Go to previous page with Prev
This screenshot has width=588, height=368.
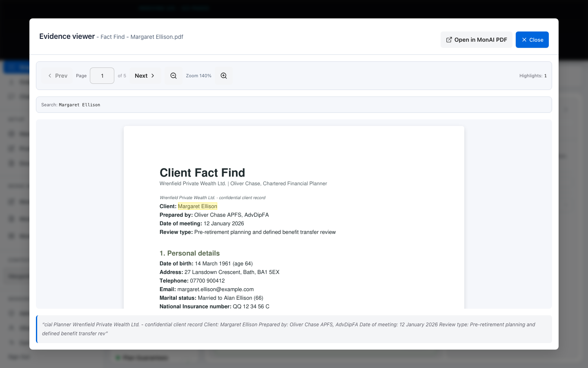(x=57, y=76)
